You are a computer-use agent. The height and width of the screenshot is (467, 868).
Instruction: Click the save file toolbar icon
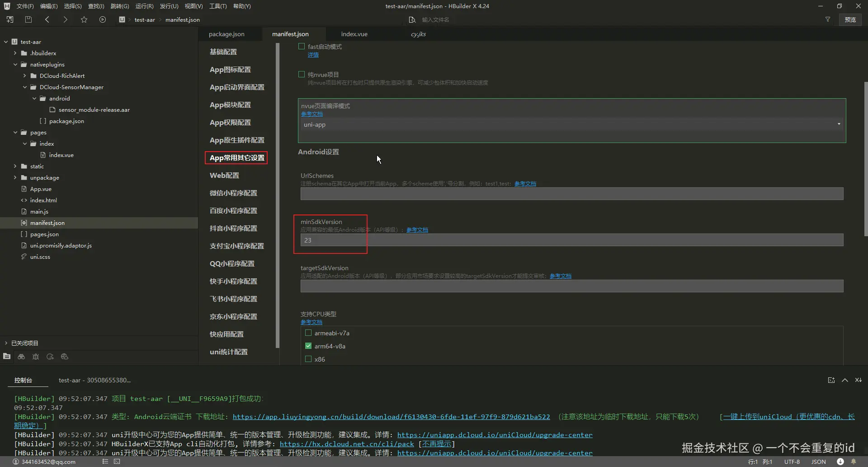[x=28, y=19]
